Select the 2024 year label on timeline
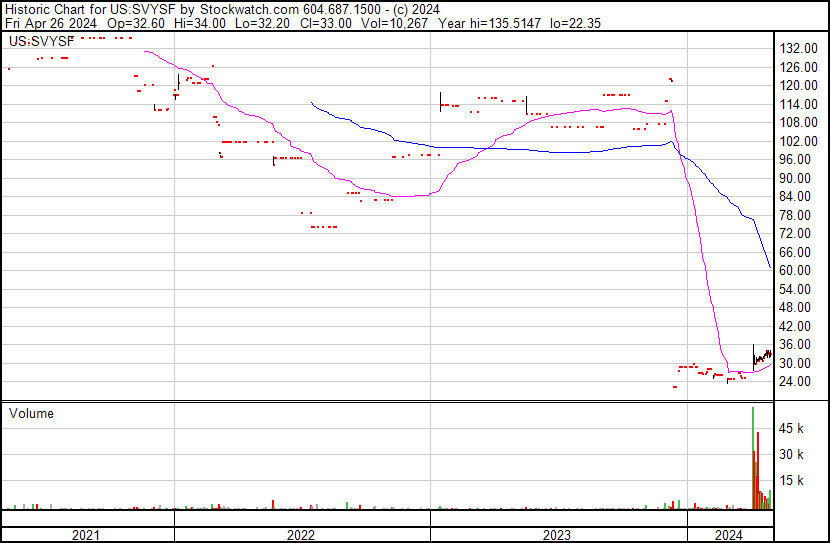Viewport: 830px width, 543px height. coord(729,535)
